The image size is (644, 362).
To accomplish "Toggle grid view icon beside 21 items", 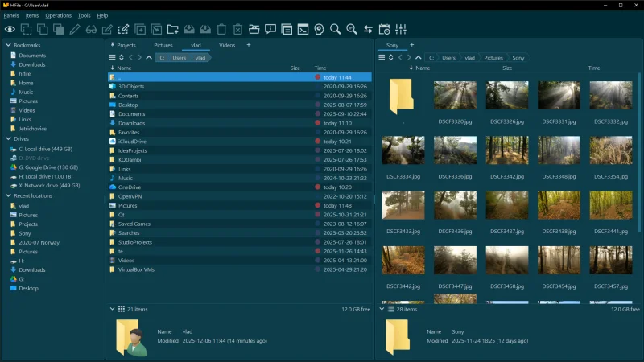I will point(122,309).
